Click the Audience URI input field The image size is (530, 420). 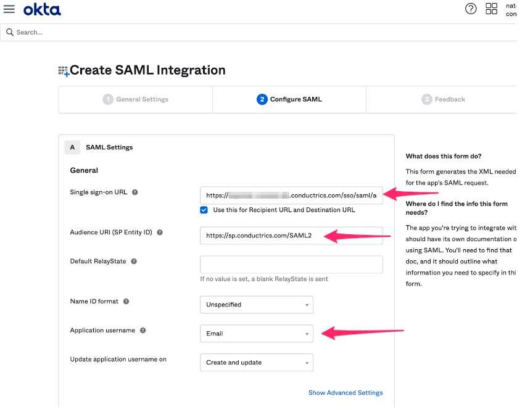pyautogui.click(x=291, y=236)
